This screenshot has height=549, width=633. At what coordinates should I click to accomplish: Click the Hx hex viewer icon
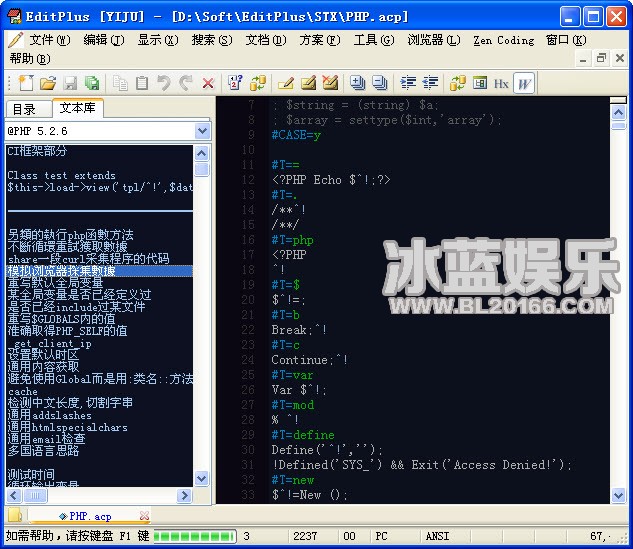[x=501, y=84]
